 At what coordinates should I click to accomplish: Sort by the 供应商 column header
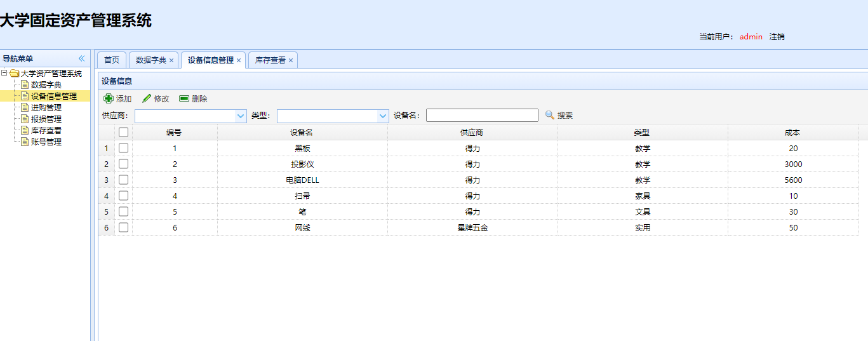(x=472, y=132)
